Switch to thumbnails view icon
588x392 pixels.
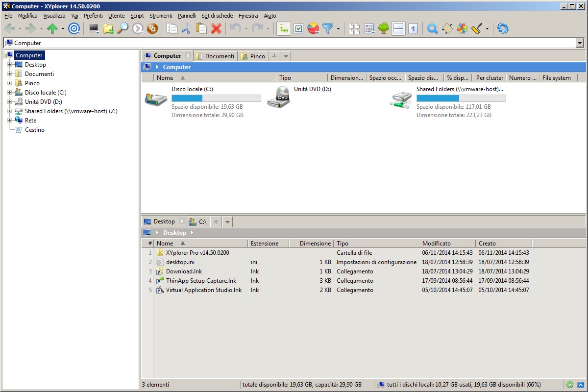pos(354,28)
